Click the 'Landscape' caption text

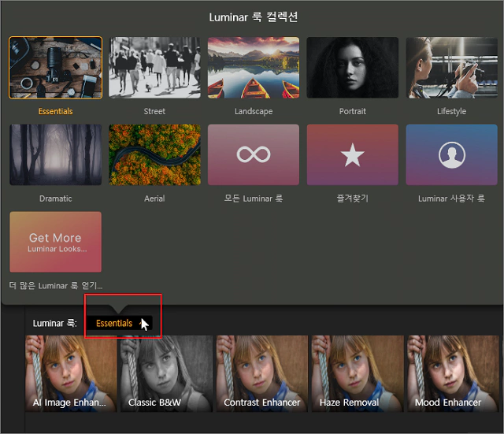tap(254, 111)
